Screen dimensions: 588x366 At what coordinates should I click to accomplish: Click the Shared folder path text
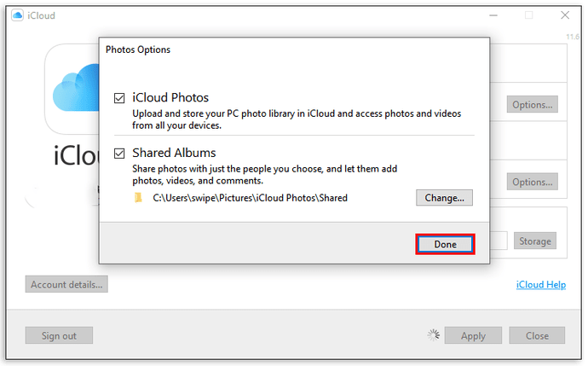(251, 198)
